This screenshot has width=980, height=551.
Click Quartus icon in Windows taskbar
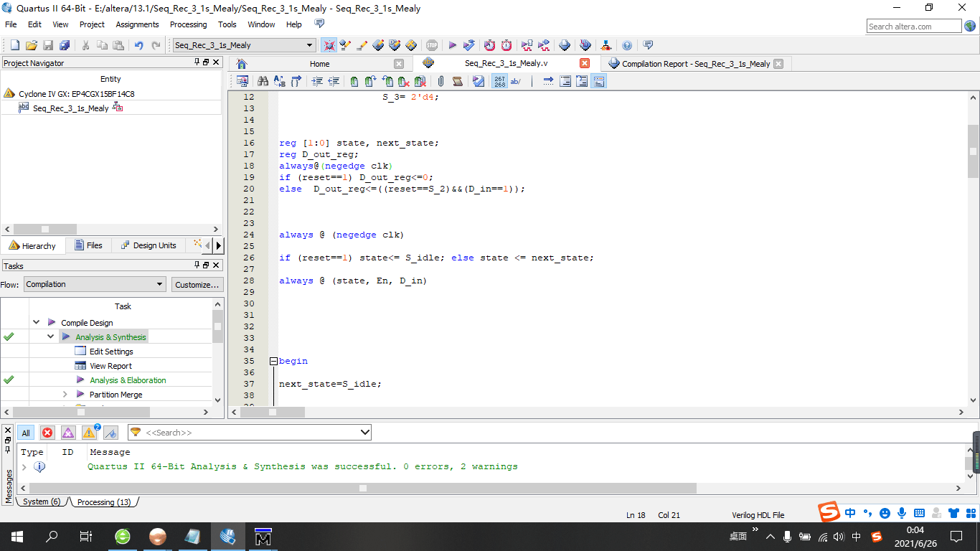coord(228,536)
